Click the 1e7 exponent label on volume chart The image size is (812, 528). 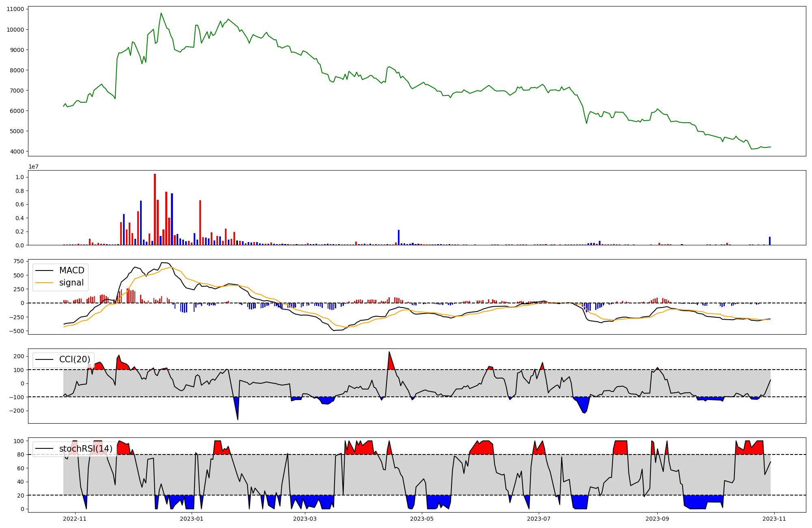33,167
